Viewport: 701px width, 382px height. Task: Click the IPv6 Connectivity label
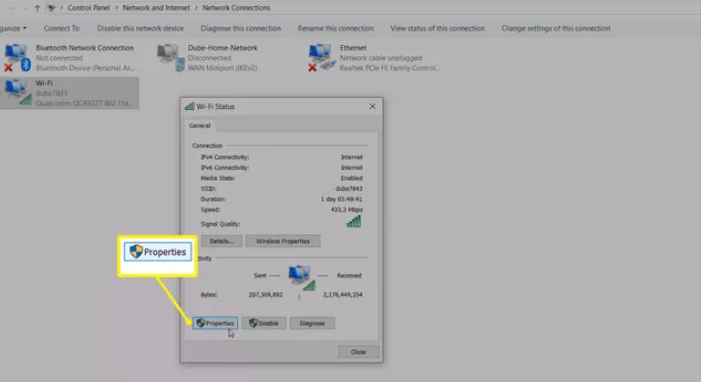click(x=225, y=168)
